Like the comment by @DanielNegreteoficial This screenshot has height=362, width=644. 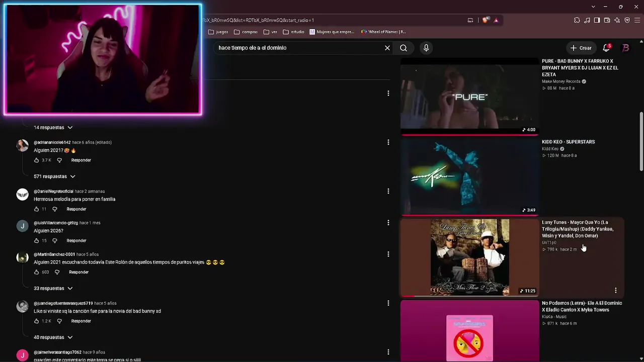click(x=36, y=209)
